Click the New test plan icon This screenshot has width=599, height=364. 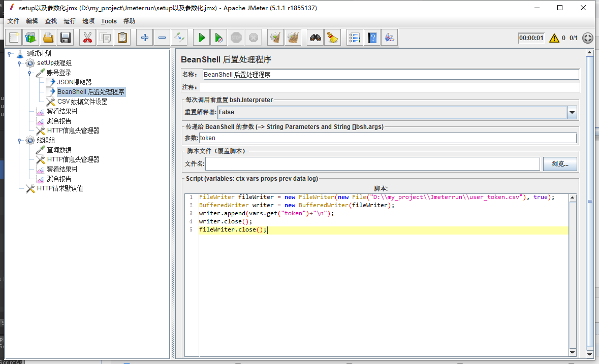pos(14,38)
